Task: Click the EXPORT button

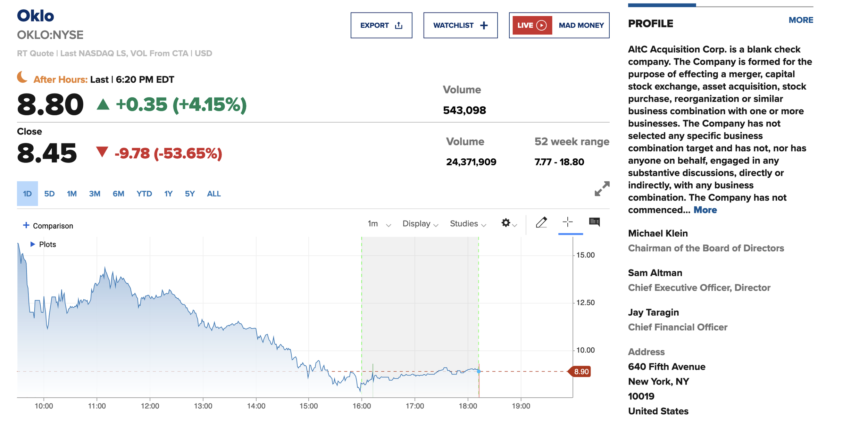Action: [x=381, y=25]
